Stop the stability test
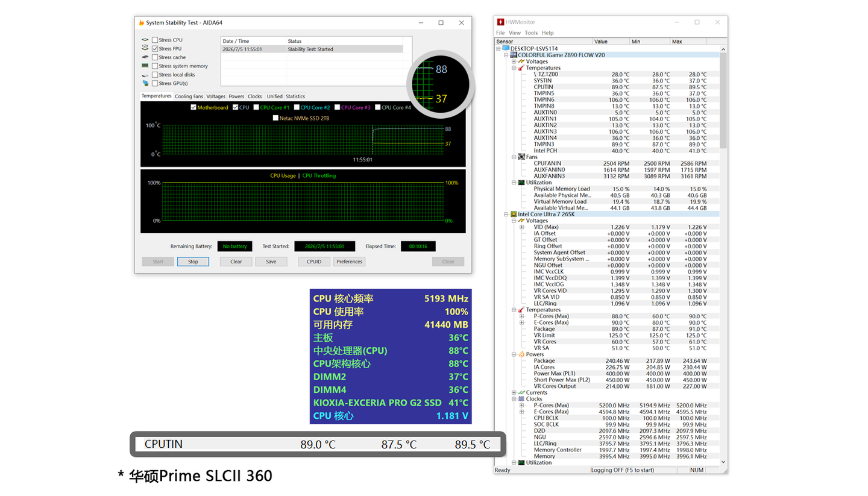868x496 pixels. (x=193, y=262)
